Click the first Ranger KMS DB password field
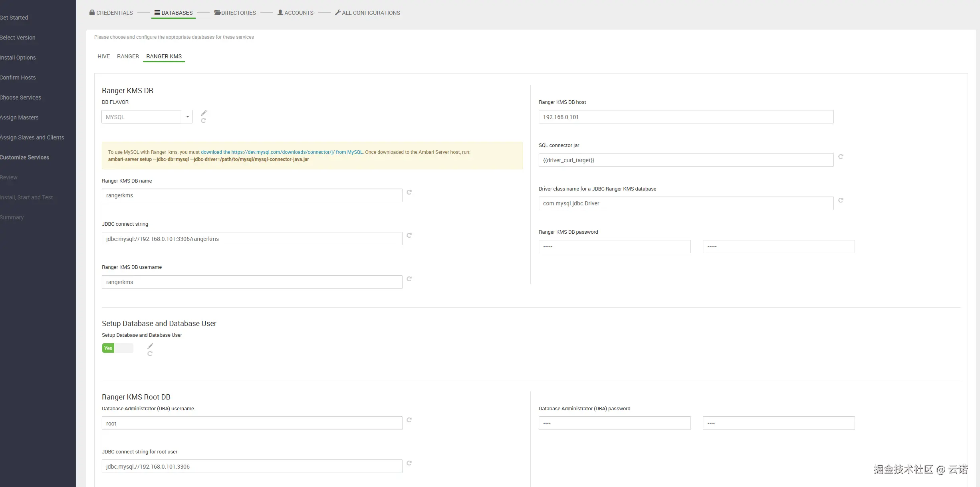The width and height of the screenshot is (980, 487). [x=614, y=246]
